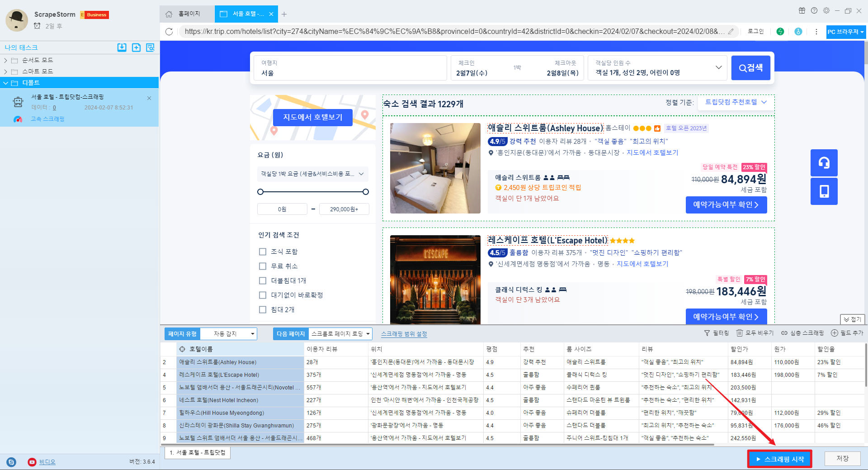This screenshot has height=470, width=868.
Task: Click the 필드 추가 plus circle icon
Action: [835, 333]
